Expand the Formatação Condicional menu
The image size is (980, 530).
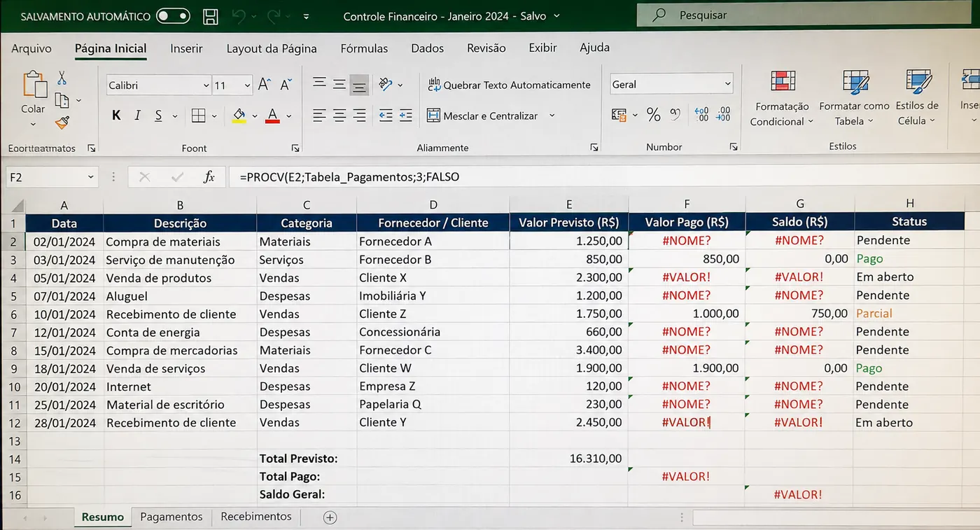point(782,98)
